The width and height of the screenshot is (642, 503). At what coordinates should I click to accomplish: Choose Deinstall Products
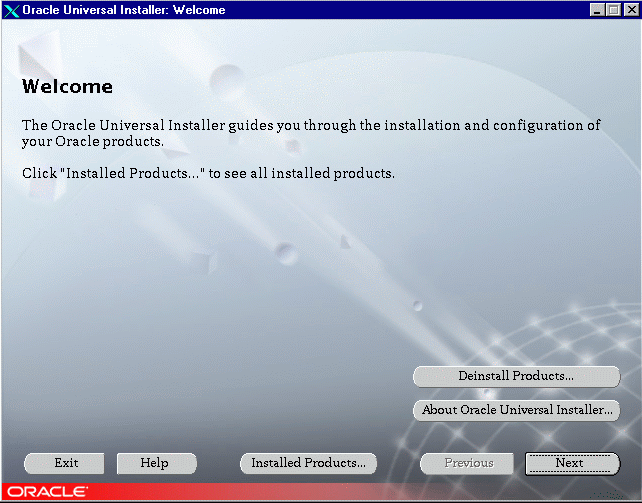[515, 376]
